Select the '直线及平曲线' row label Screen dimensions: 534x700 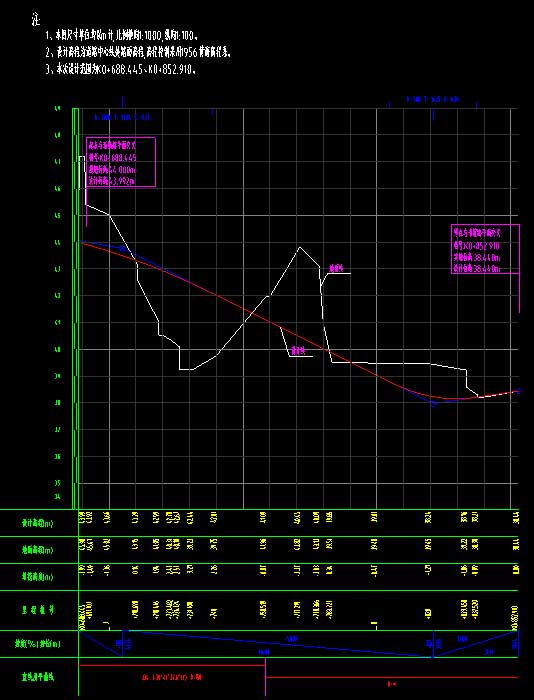click(38, 678)
